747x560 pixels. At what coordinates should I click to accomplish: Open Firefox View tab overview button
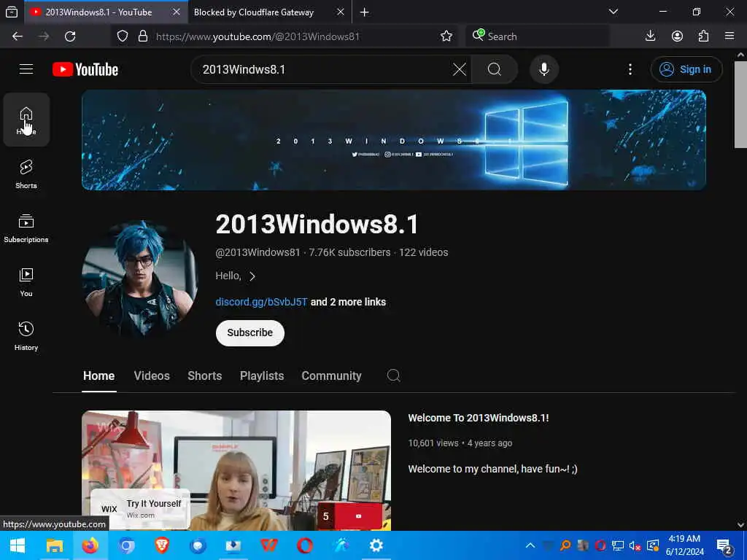tap(12, 12)
